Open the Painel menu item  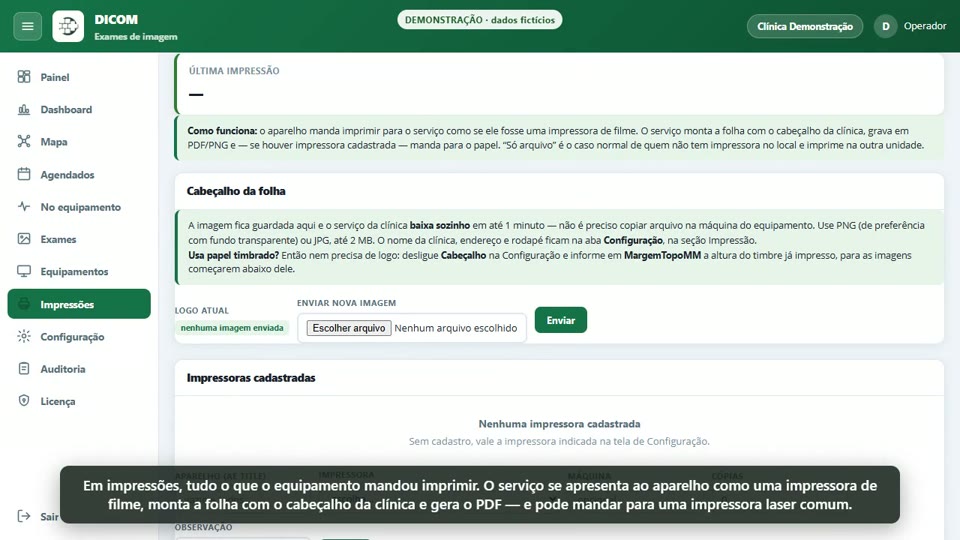[x=79, y=77]
